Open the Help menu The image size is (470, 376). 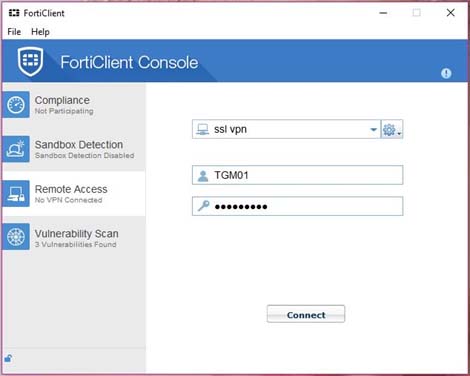click(x=40, y=32)
